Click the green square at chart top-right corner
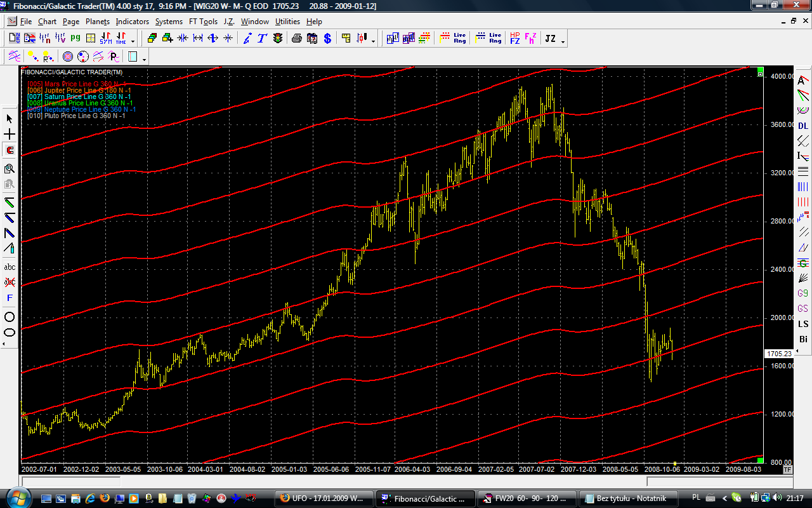 760,70
